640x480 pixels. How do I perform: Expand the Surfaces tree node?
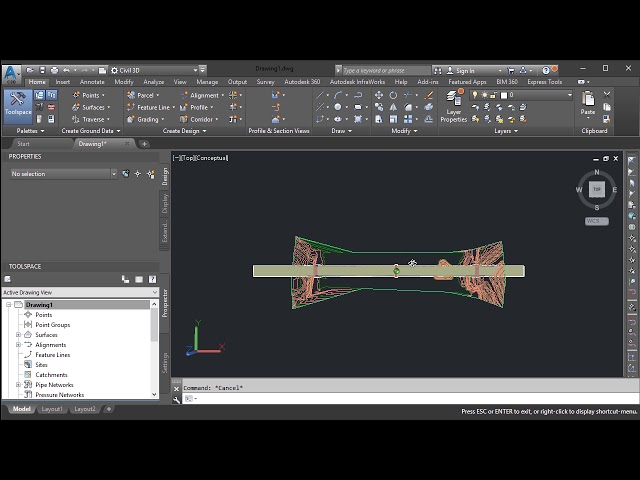pyautogui.click(x=18, y=335)
